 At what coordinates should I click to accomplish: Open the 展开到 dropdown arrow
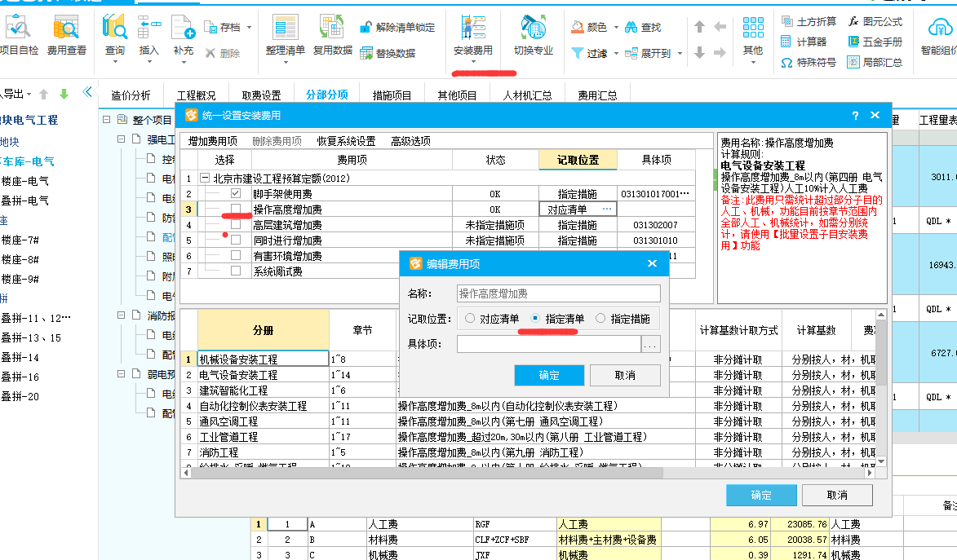tap(680, 53)
